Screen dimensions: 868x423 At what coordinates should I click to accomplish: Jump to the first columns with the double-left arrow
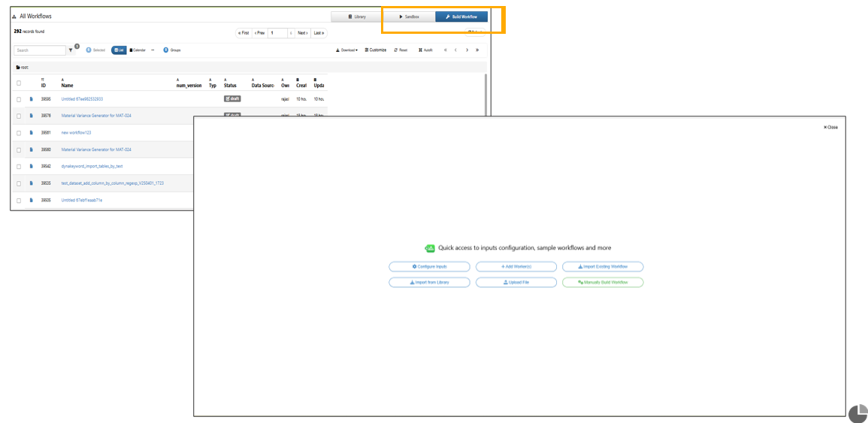click(445, 50)
